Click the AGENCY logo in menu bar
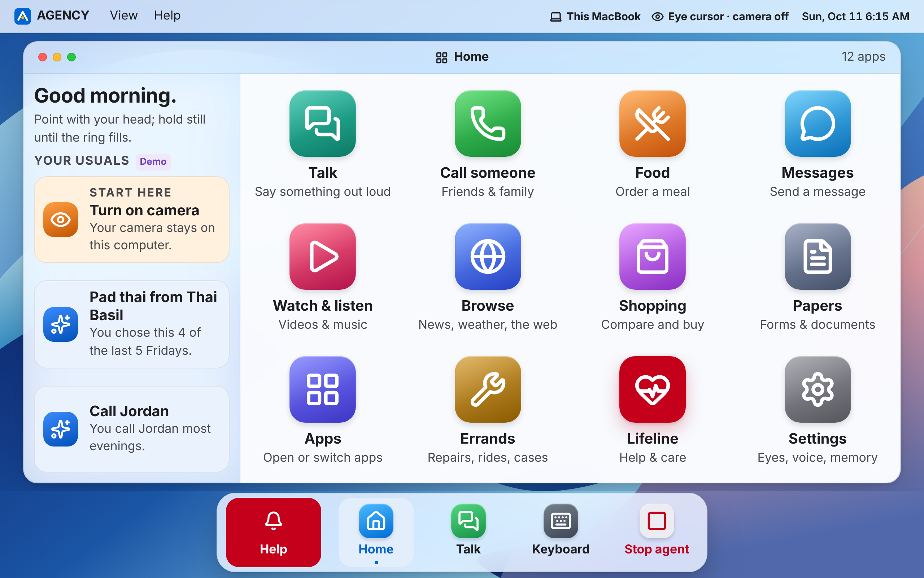Image resolution: width=924 pixels, height=578 pixels. point(22,16)
